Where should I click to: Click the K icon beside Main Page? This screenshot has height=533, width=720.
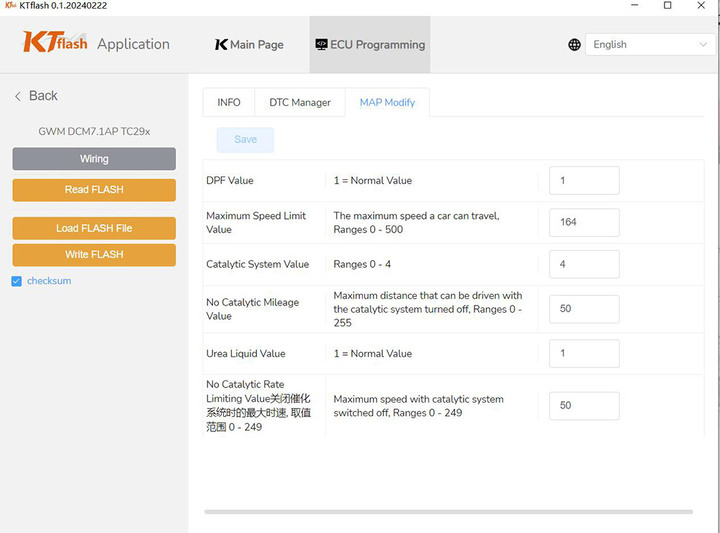point(221,45)
